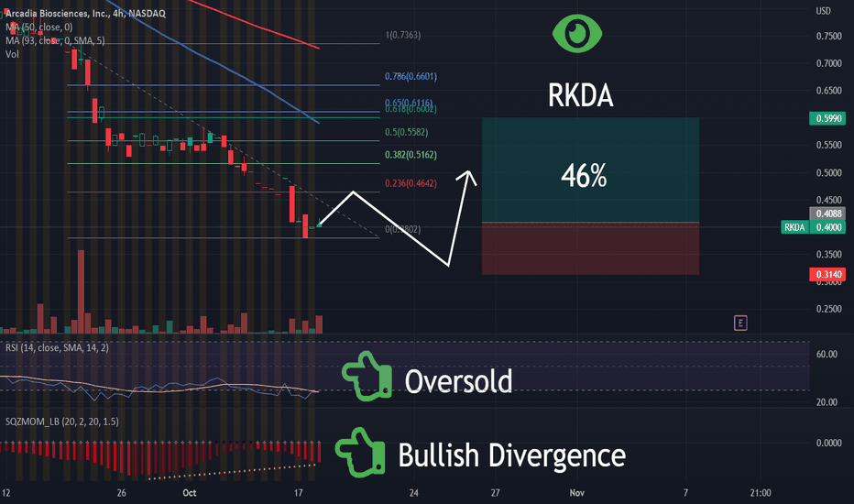
Task: Click the 0.382(0.5162) Fibonacci level label
Action: pos(411,155)
